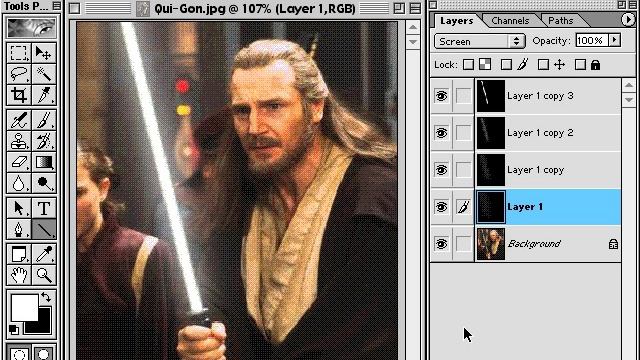Screen dimensions: 640x360
Task: Select the Layer 1 copy layer name
Action: (x=536, y=170)
